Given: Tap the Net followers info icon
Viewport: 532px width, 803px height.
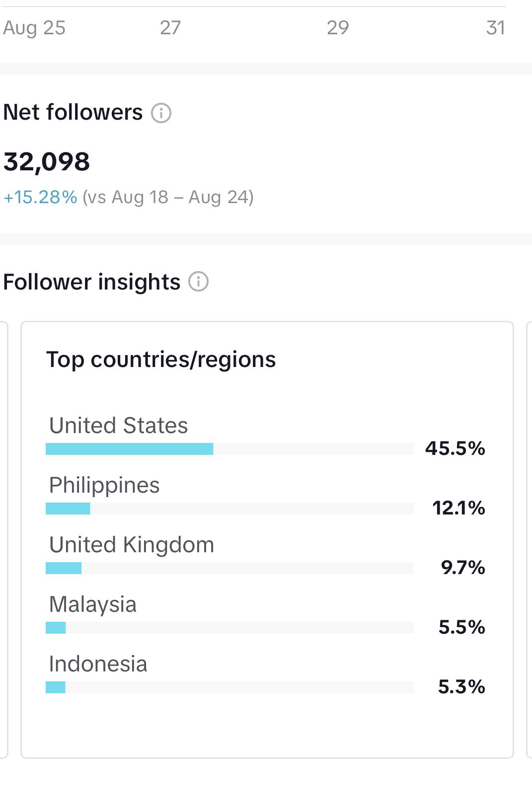Looking at the screenshot, I should 161,113.
